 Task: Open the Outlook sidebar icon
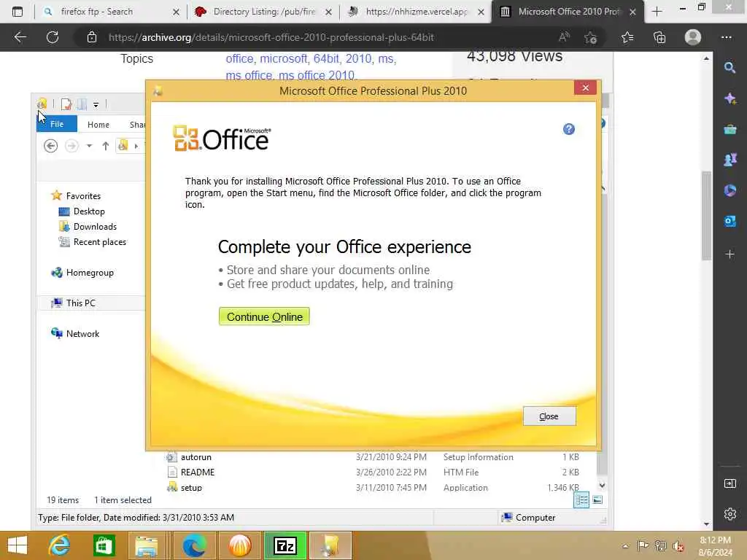(729, 221)
